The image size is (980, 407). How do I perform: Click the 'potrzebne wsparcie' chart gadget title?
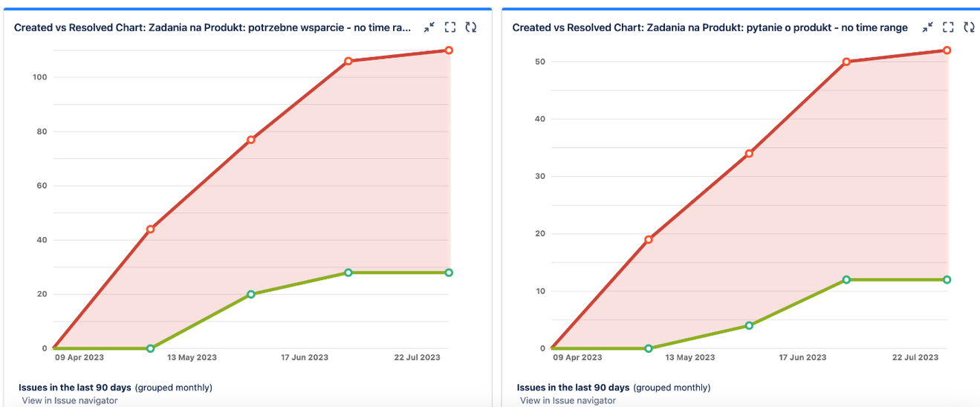(x=212, y=27)
